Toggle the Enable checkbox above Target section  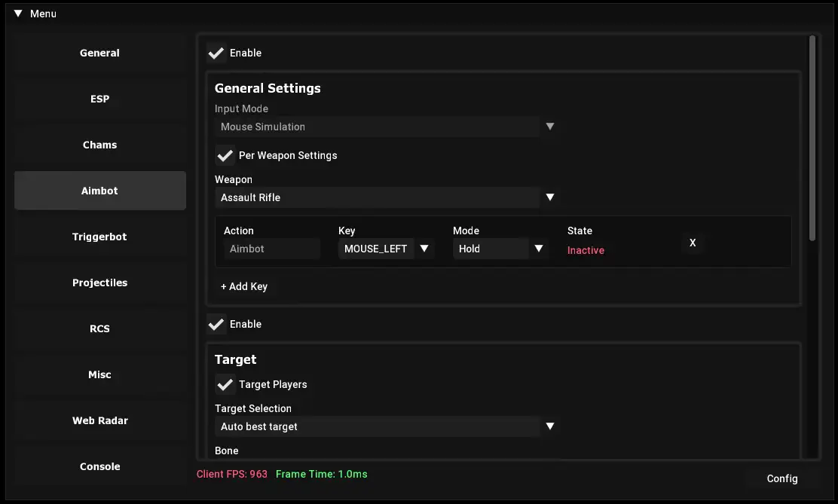pyautogui.click(x=216, y=324)
